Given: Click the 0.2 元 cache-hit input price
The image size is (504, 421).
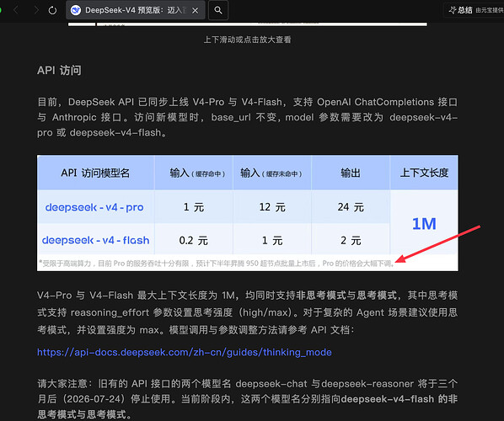Looking at the screenshot, I should coord(194,240).
